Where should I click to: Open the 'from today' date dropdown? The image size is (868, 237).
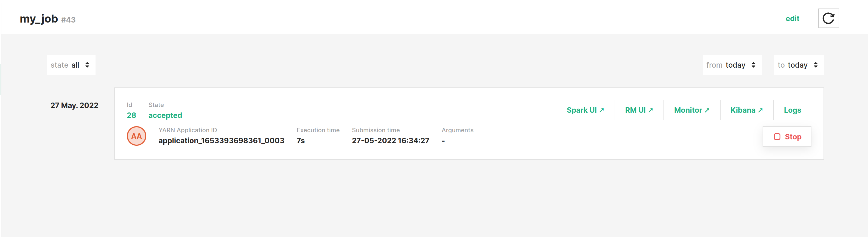click(x=732, y=65)
